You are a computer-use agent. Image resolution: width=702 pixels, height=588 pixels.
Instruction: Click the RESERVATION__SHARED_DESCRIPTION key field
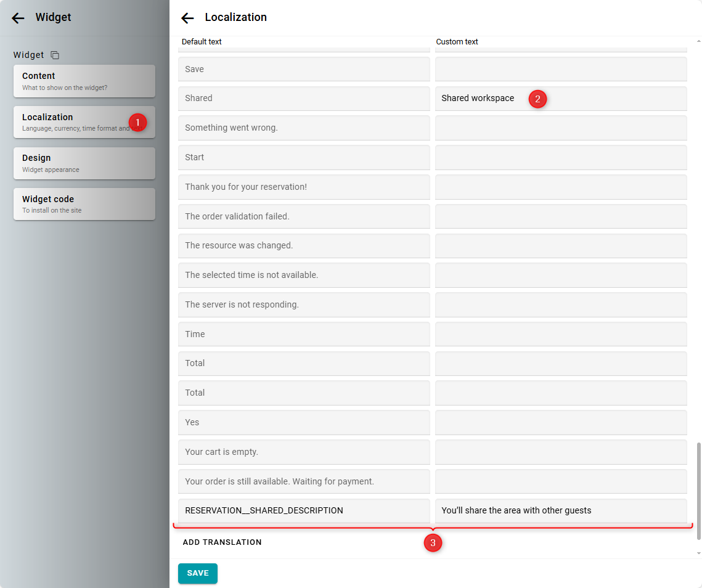pos(303,511)
